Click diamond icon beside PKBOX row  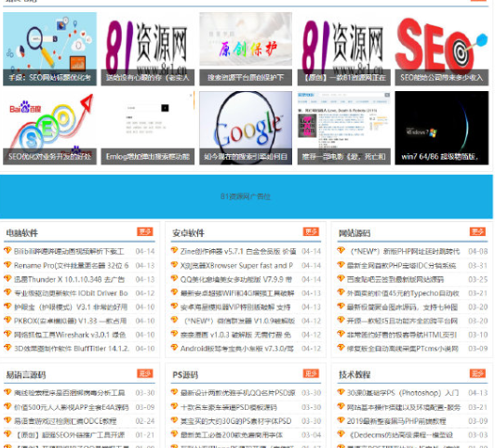click(7, 320)
